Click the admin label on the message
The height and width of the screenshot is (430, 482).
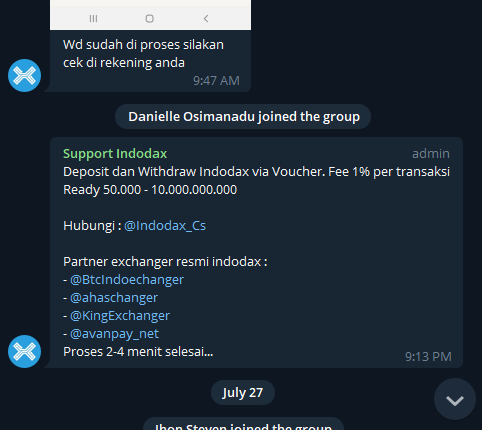click(431, 154)
